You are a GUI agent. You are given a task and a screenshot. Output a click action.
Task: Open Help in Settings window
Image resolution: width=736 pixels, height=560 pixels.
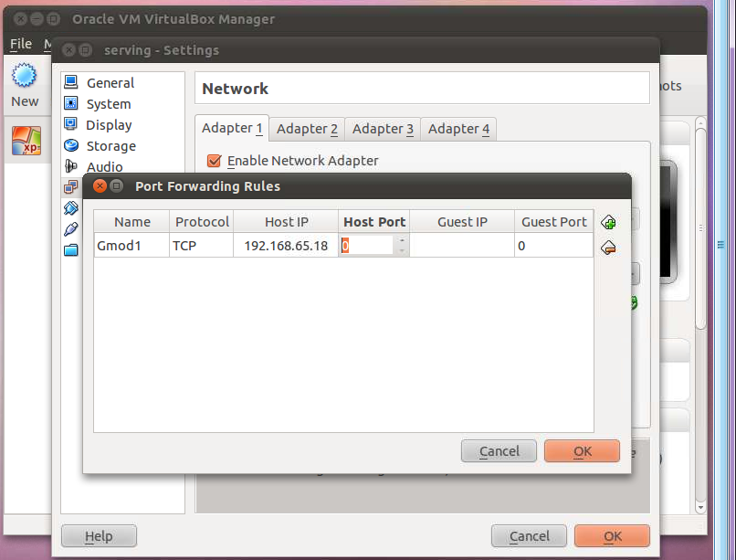99,536
